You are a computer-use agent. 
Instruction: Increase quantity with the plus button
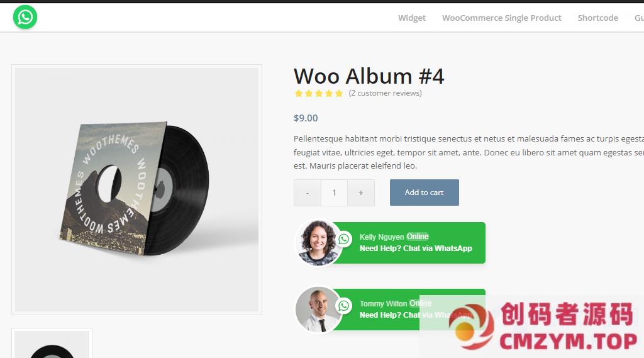(360, 193)
